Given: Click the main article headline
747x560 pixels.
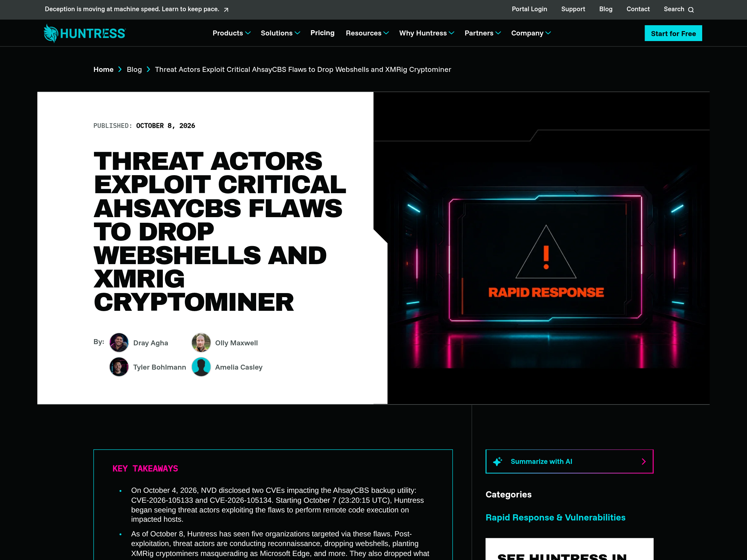Looking at the screenshot, I should coord(219,231).
